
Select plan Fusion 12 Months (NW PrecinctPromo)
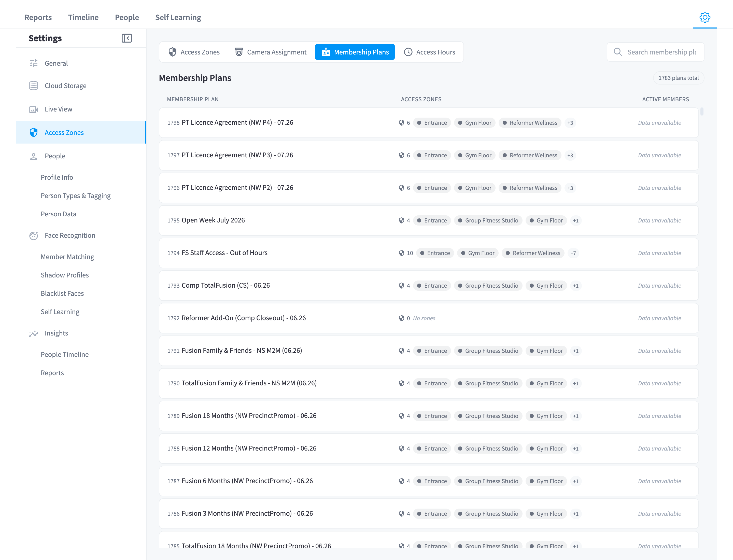coord(429,448)
